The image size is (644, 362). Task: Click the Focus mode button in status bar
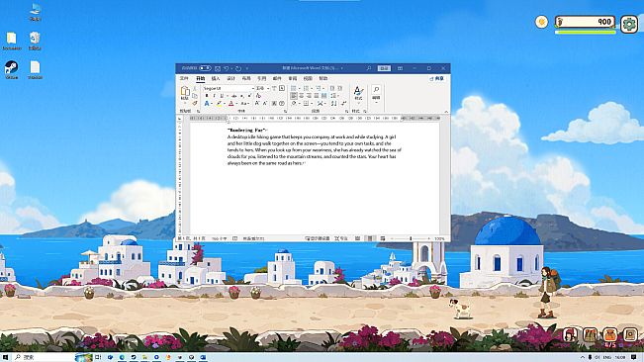tap(341, 238)
